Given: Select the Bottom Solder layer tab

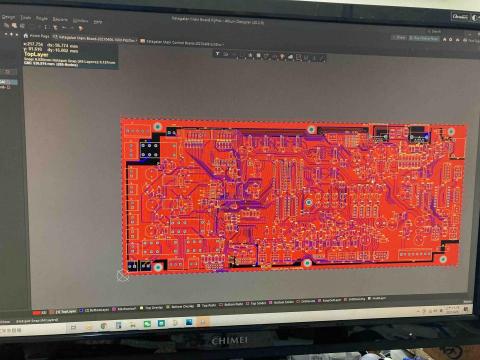Looking at the screenshot, I should coord(282,302).
